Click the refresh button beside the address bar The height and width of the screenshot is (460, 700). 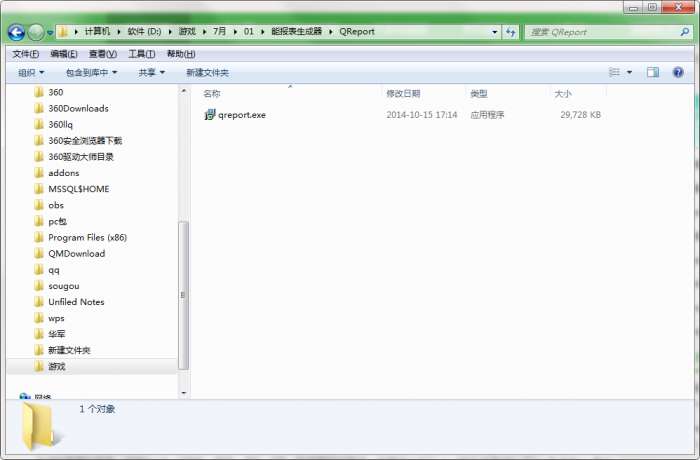[x=511, y=32]
